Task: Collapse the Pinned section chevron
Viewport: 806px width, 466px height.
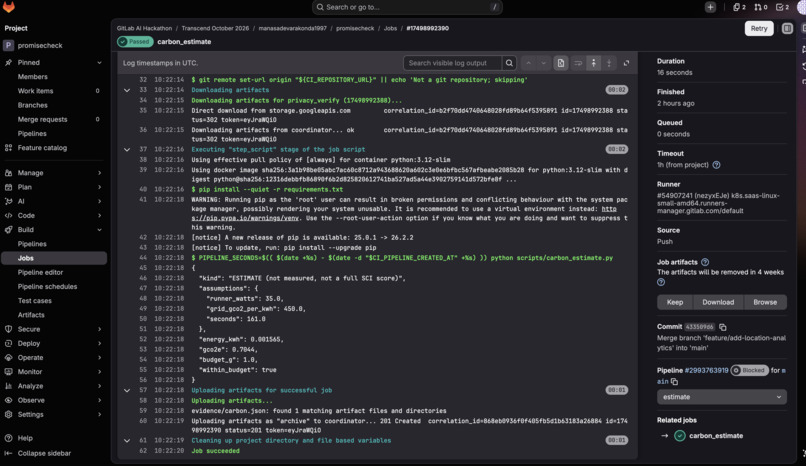Action: point(99,63)
